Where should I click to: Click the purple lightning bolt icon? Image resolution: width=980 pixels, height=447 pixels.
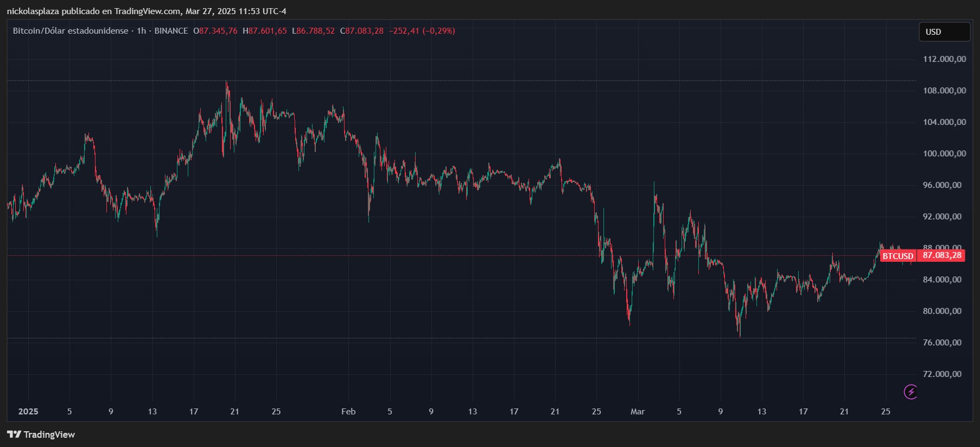911,392
